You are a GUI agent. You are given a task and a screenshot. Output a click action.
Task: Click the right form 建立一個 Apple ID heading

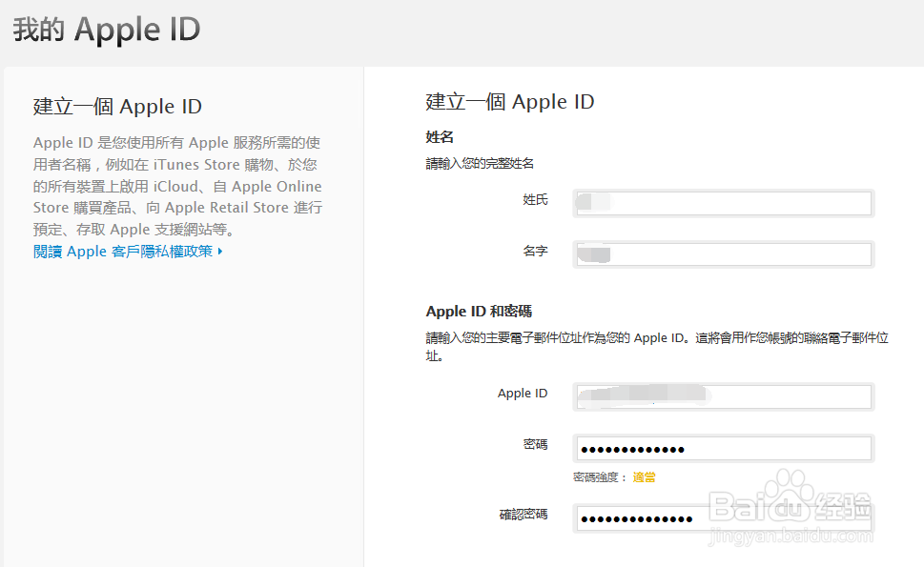coord(510,102)
